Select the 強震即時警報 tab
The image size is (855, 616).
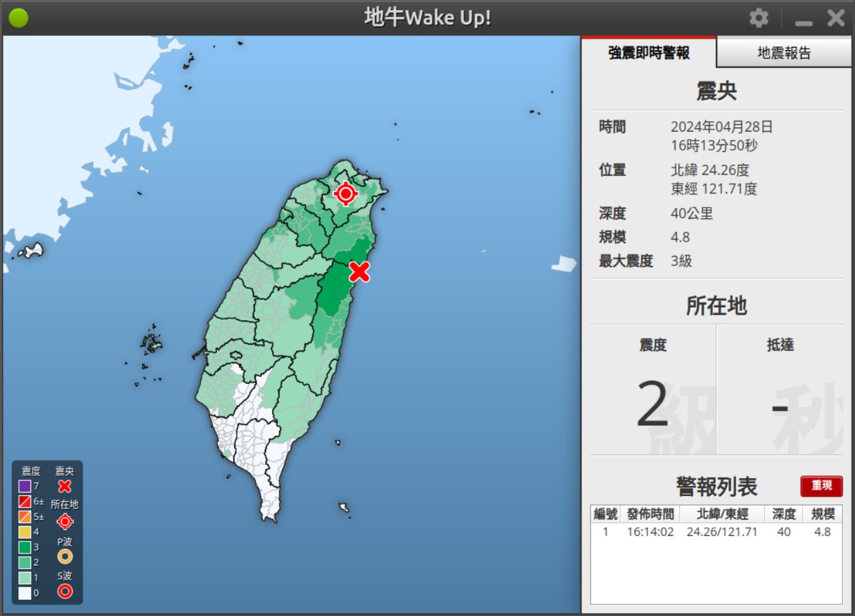click(649, 53)
